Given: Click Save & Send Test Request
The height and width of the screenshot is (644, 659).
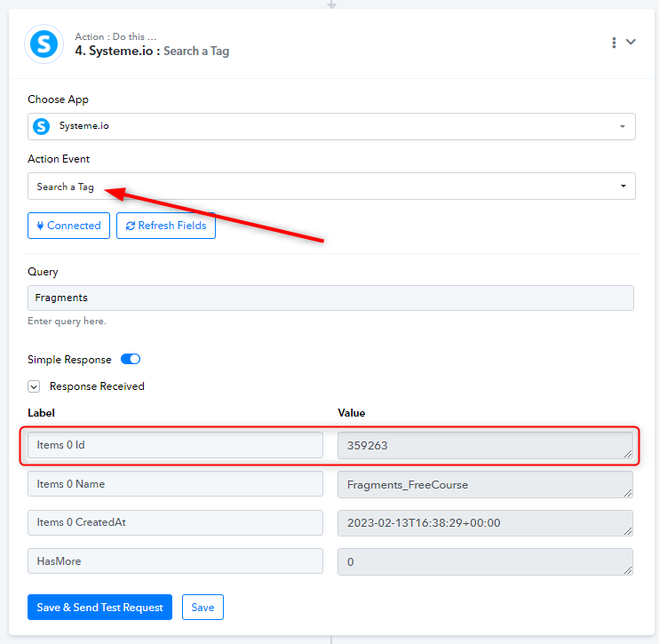Looking at the screenshot, I should click(x=100, y=607).
